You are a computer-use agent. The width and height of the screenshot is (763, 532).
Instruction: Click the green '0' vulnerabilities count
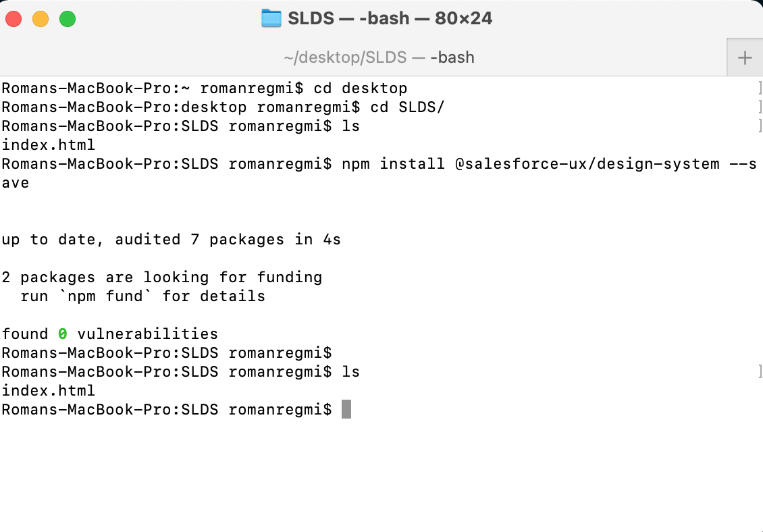(x=63, y=334)
